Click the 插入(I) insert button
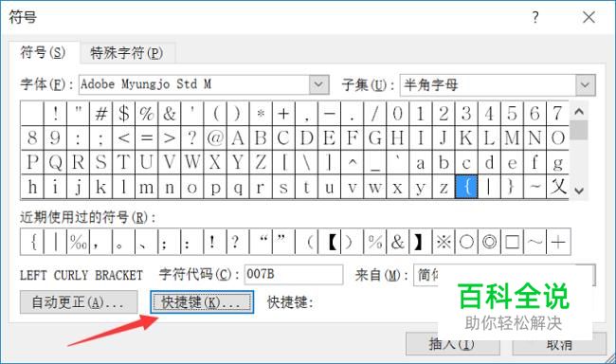 pyautogui.click(x=453, y=344)
